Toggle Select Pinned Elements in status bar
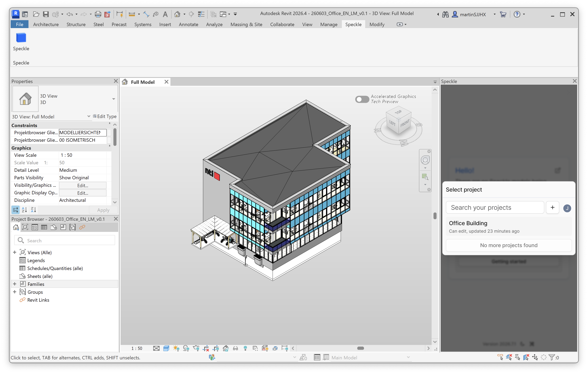 coord(517,357)
